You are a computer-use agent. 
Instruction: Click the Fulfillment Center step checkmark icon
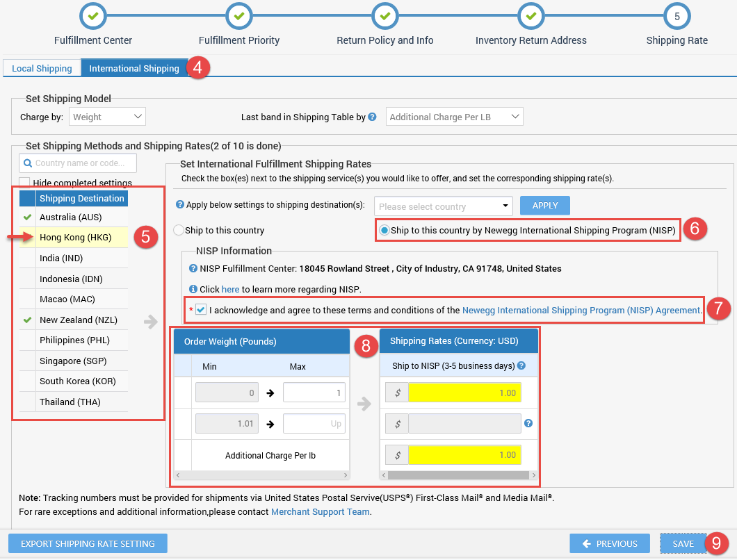point(93,15)
